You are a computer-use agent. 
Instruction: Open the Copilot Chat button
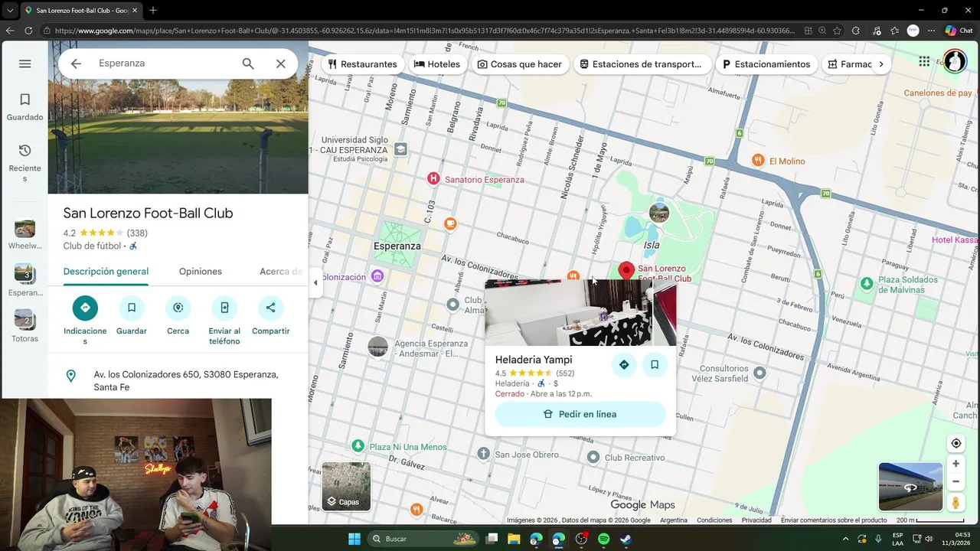(959, 31)
